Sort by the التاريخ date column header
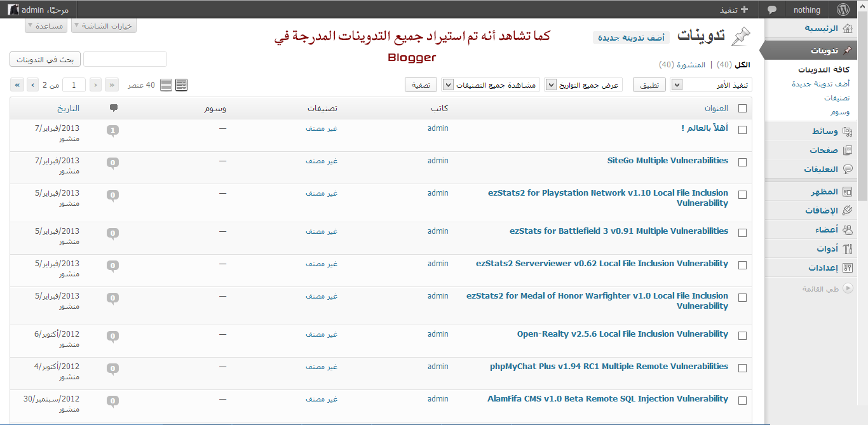 [x=68, y=109]
